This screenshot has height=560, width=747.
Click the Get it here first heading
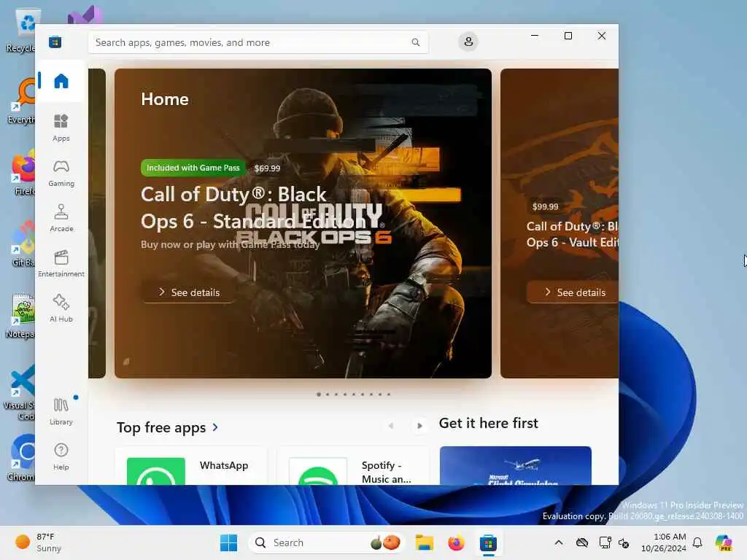tap(488, 423)
